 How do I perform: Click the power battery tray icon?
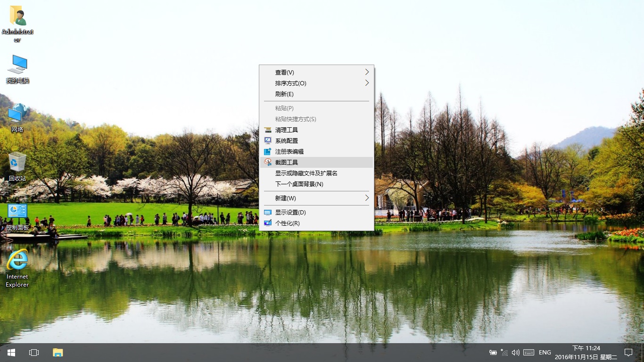pos(493,353)
